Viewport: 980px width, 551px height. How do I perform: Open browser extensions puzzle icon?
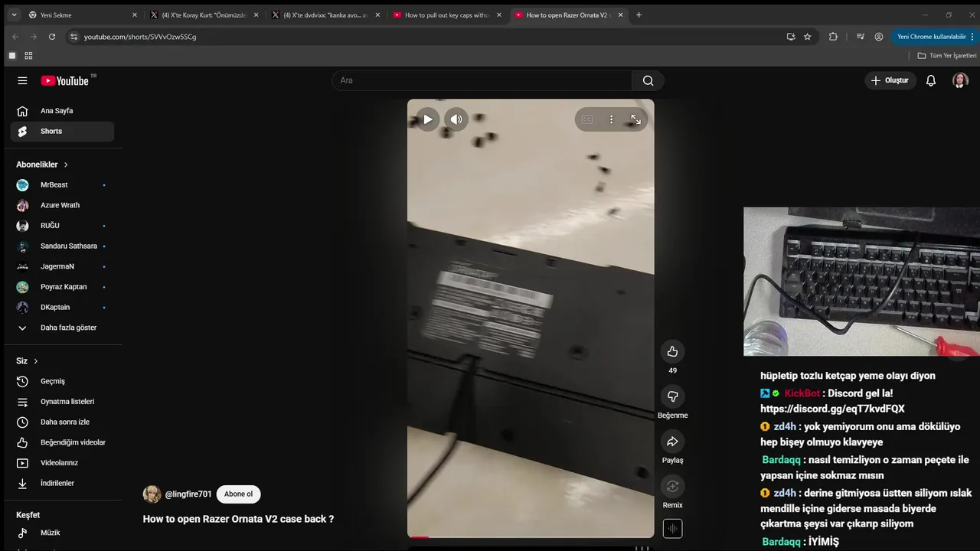tap(833, 36)
